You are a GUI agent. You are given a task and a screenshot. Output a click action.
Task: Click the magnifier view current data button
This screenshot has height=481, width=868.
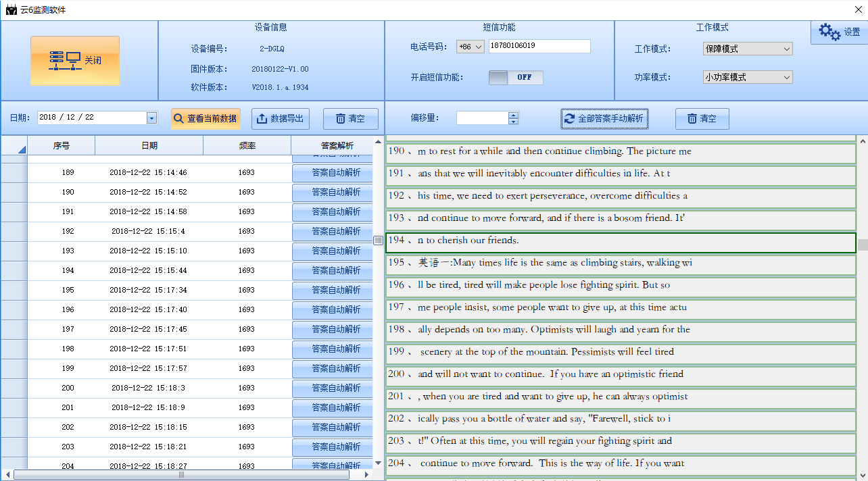point(206,118)
